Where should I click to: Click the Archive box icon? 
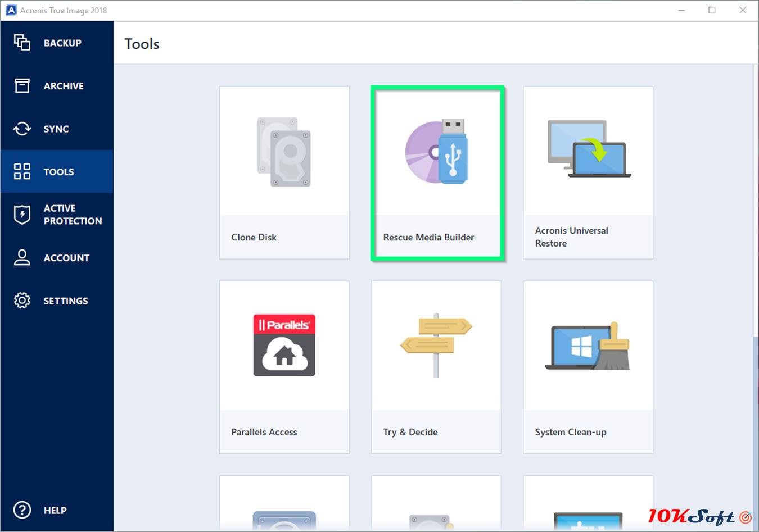22,85
